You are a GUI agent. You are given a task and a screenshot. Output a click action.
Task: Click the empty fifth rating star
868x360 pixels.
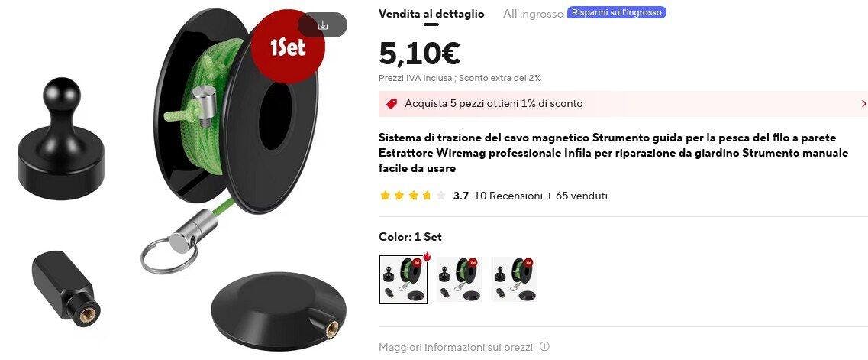tap(440, 196)
